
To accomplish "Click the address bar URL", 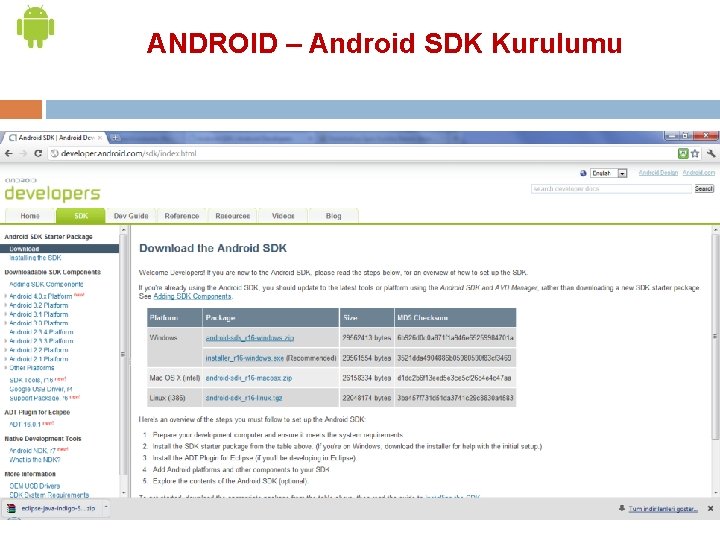I will pos(129,153).
